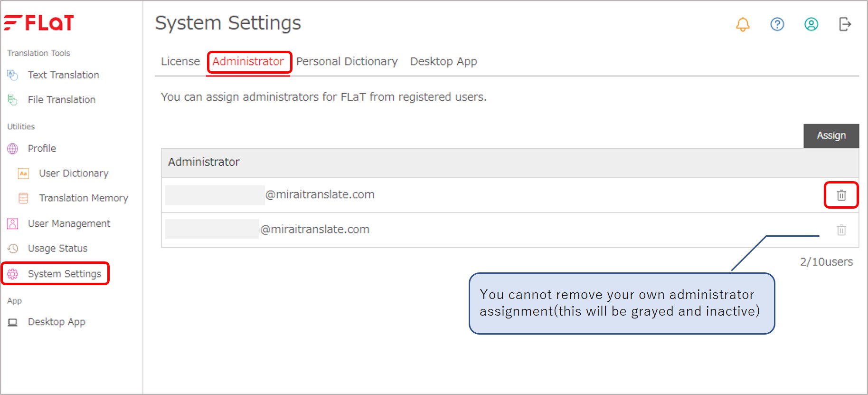Image resolution: width=868 pixels, height=395 pixels.
Task: Select the Administrator tab
Action: pos(248,61)
